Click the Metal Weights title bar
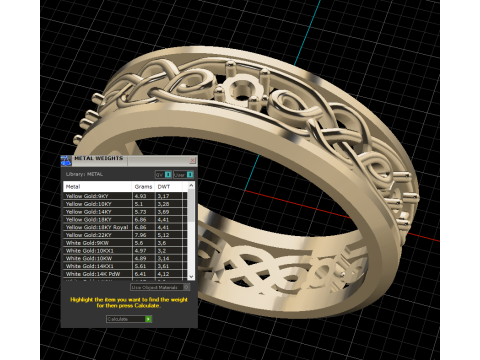The height and width of the screenshot is (360, 480). 130,161
